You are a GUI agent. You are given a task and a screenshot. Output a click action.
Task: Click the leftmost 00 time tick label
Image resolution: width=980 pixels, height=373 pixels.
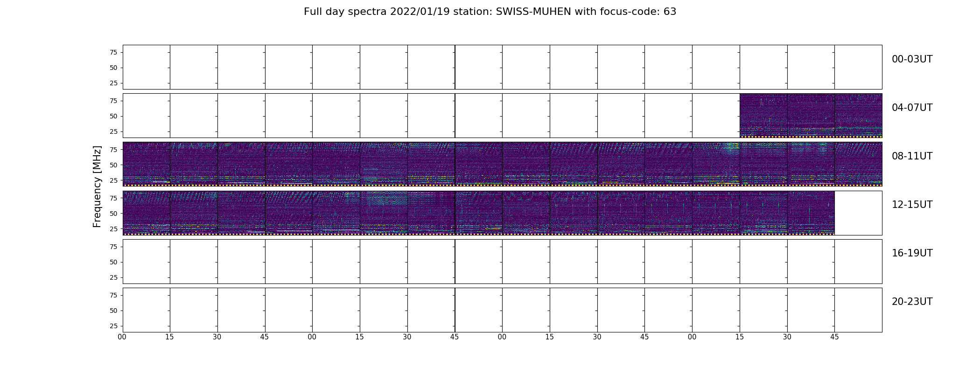[122, 337]
